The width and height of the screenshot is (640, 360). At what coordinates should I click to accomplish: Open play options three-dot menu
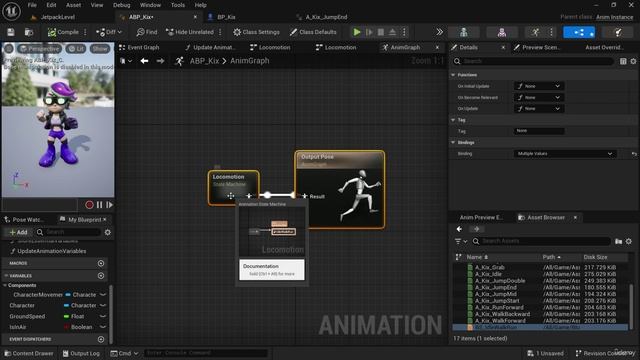pos(404,32)
